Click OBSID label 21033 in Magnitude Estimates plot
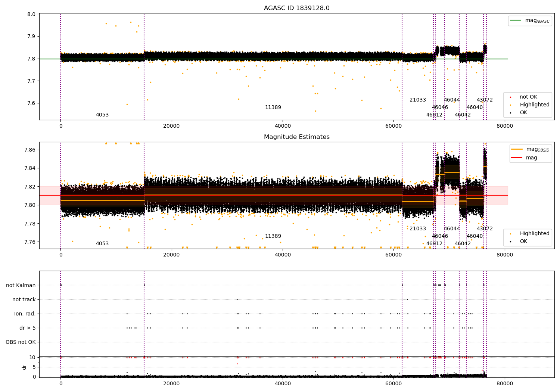 418,229
